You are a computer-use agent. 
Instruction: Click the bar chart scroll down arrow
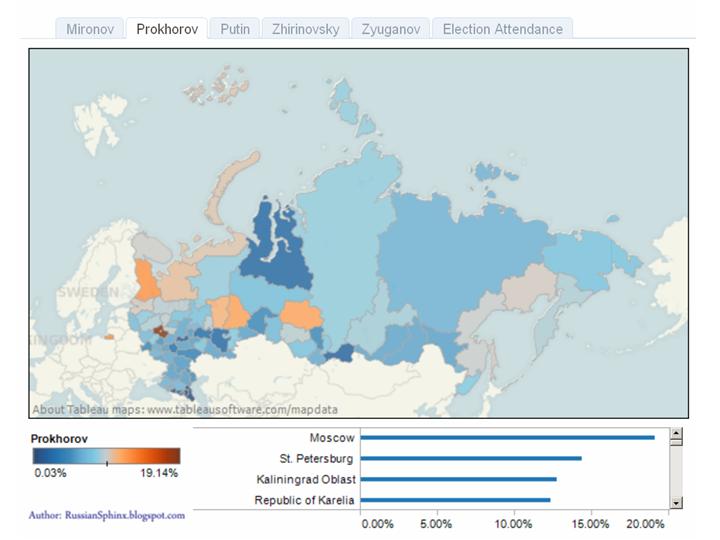676,503
